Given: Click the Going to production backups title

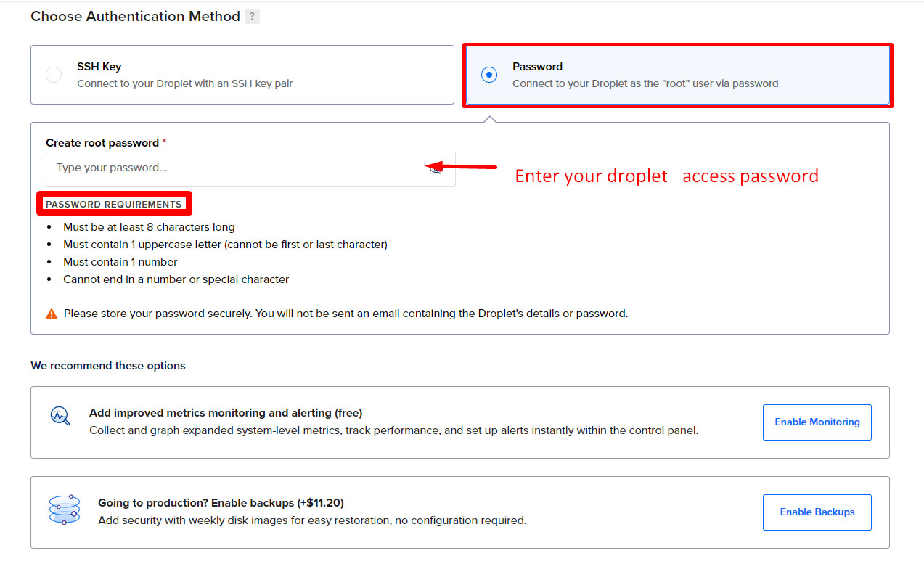Looking at the screenshot, I should [221, 503].
